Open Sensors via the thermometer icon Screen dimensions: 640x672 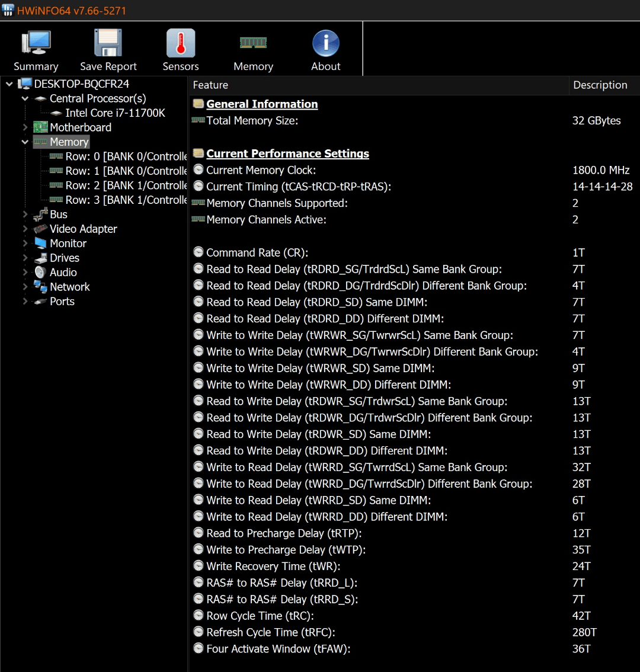tap(181, 43)
